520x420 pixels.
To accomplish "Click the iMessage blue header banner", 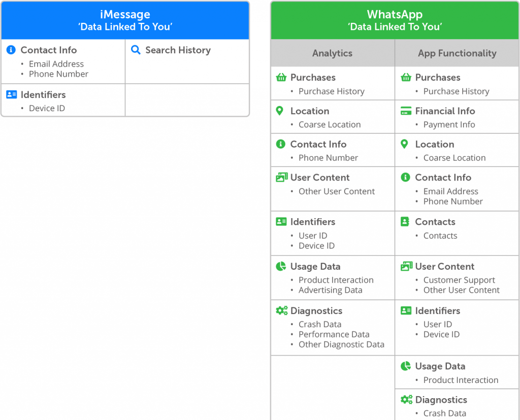I will tap(125, 20).
